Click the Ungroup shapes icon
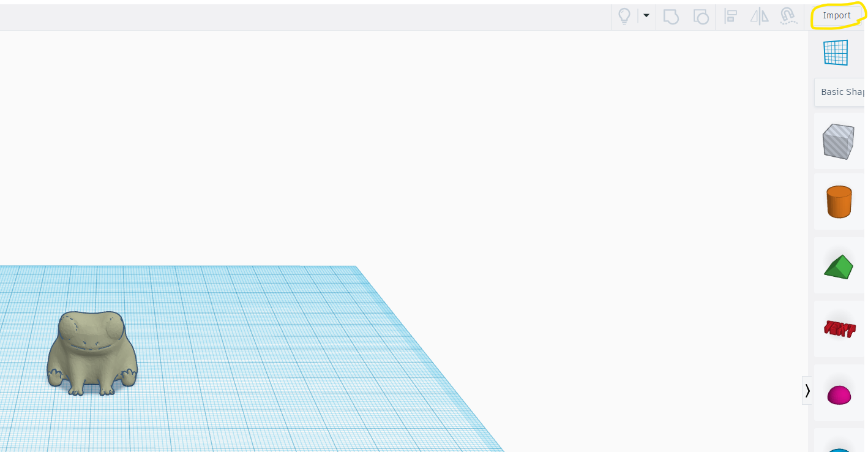 pos(700,16)
